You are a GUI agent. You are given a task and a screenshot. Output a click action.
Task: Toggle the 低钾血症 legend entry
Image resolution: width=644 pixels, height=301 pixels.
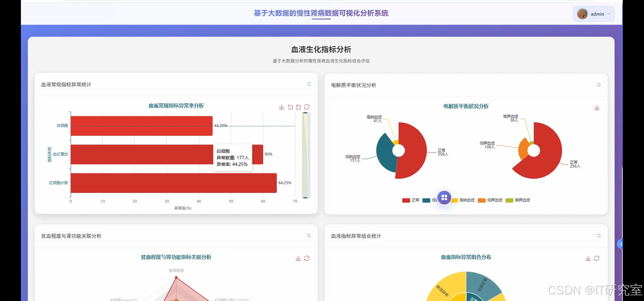point(490,200)
